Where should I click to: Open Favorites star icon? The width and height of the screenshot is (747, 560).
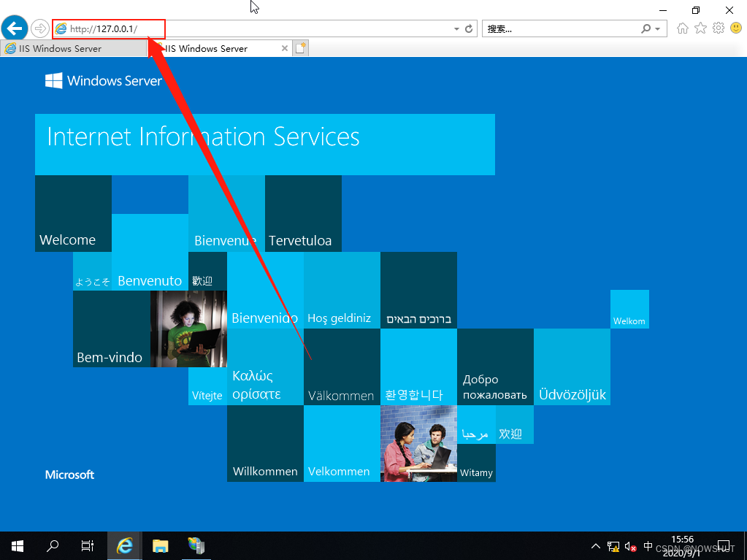click(700, 28)
